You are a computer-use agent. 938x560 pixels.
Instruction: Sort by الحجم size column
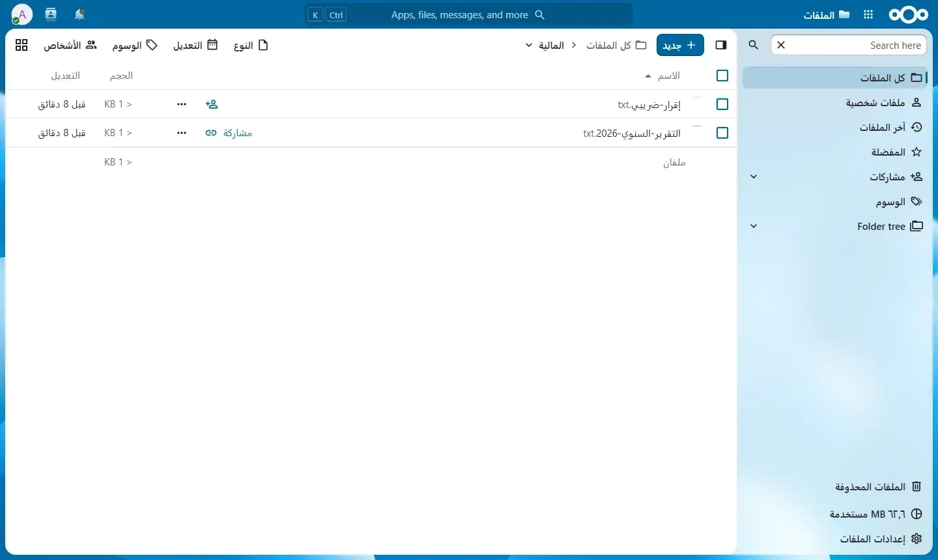(121, 76)
